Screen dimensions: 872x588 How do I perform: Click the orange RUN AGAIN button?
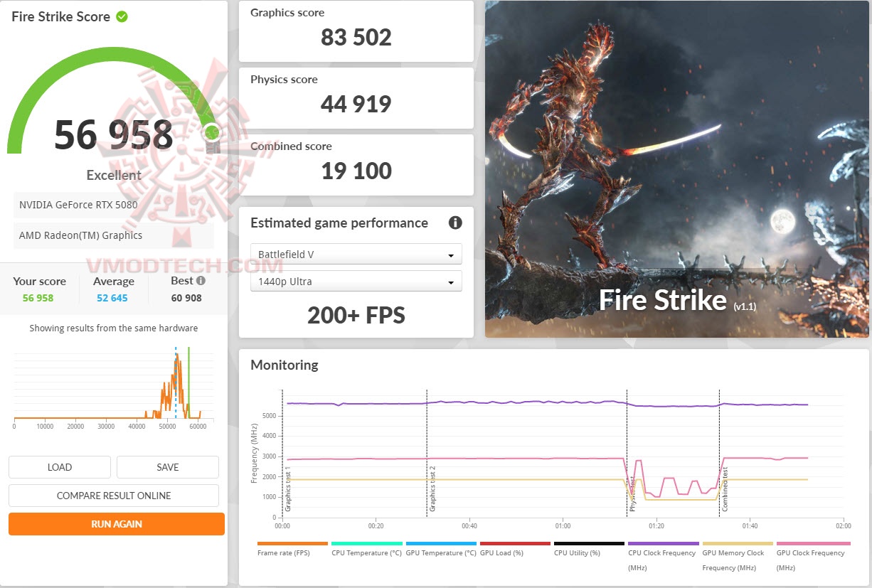click(x=117, y=524)
